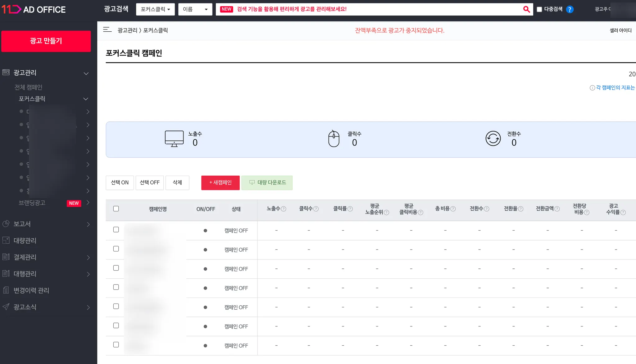Image resolution: width=636 pixels, height=364 pixels.
Task: Open the 이름 search field dropdown
Action: [x=195, y=9]
